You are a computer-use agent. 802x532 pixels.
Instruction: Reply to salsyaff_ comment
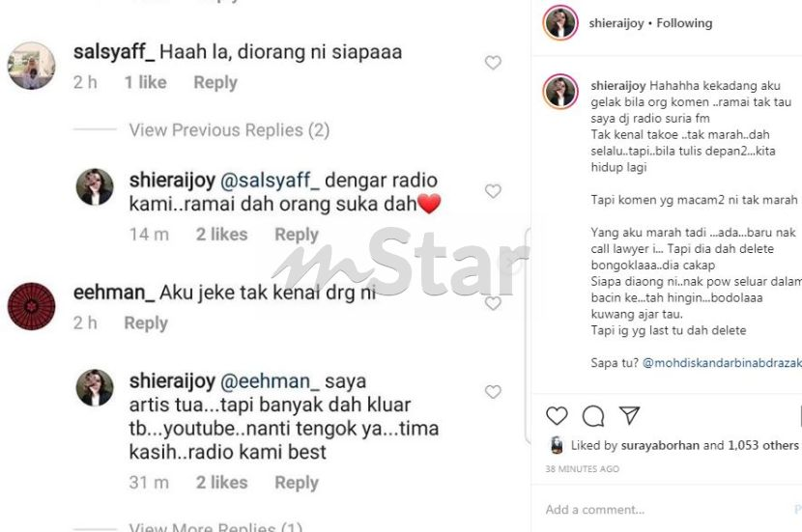(x=215, y=82)
